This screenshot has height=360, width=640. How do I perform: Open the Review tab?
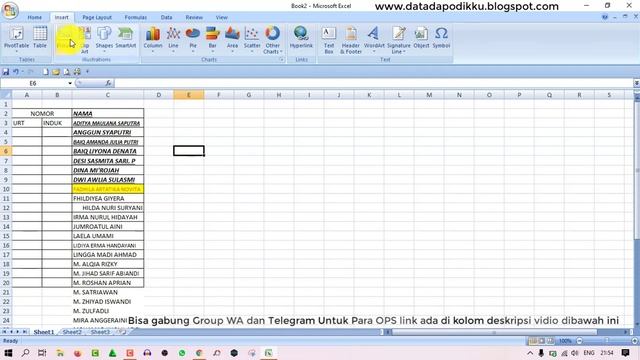pos(194,18)
